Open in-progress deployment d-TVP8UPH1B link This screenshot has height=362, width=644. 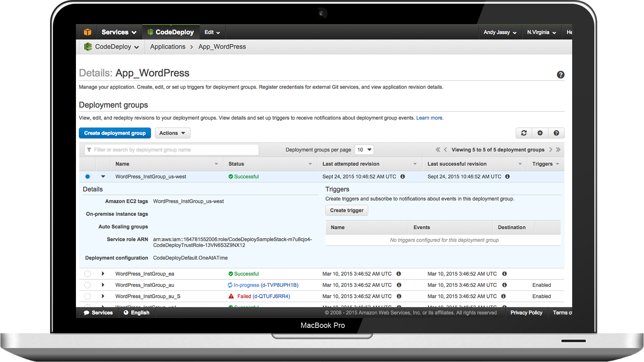tap(280, 285)
